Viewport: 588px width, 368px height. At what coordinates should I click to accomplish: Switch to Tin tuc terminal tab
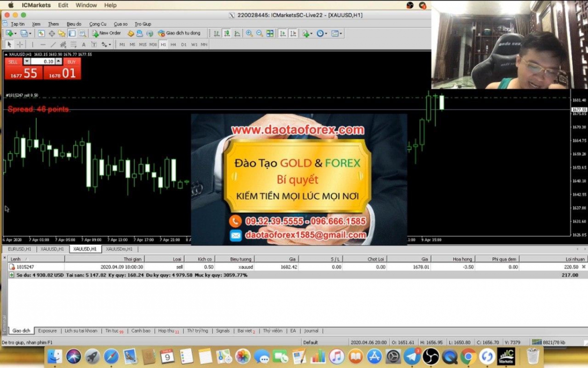[x=114, y=331]
